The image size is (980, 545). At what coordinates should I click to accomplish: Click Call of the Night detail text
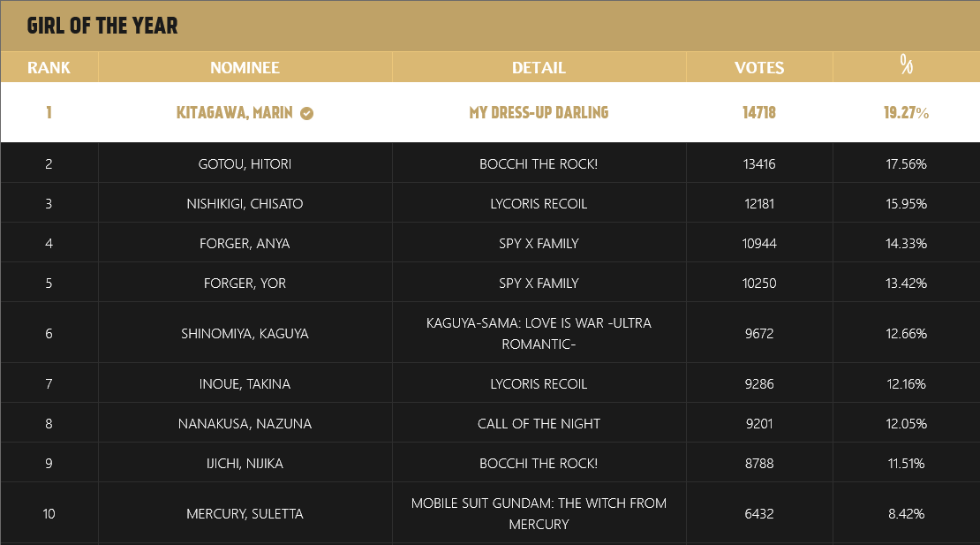click(x=539, y=424)
